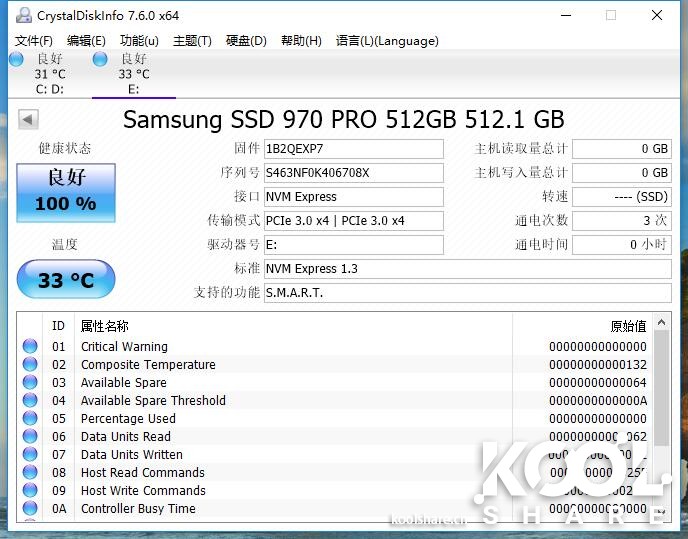This screenshot has width=688, height=539.
Task: Open the 文件(F) menu
Action: tap(34, 41)
